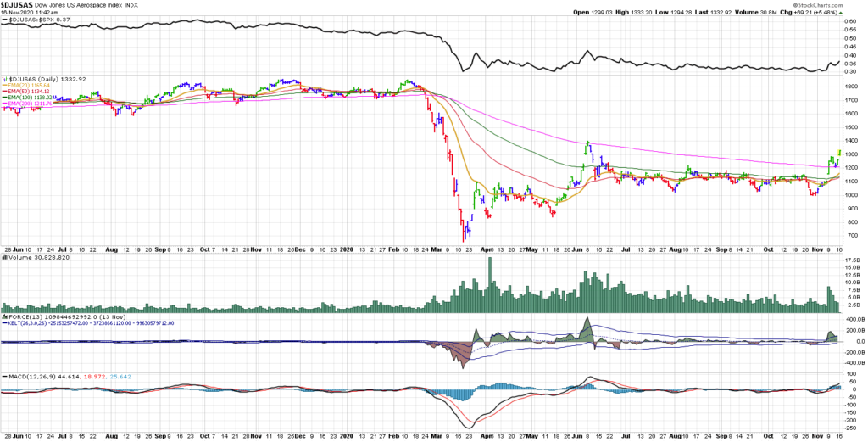The height and width of the screenshot is (442, 868).
Task: Click the tallest early-April volume bar
Action: [x=489, y=285]
